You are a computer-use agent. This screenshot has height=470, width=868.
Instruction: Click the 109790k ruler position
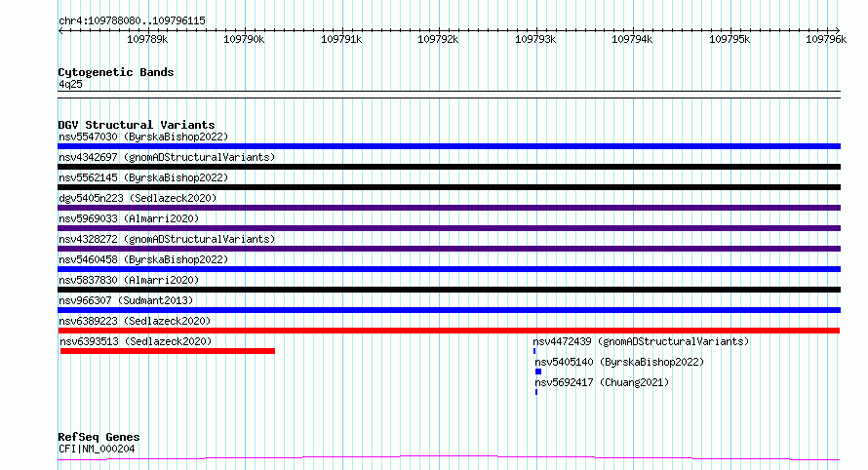[244, 39]
